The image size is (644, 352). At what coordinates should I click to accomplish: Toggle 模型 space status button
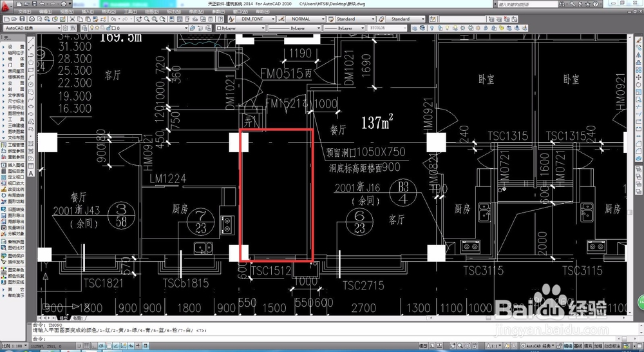click(424, 346)
